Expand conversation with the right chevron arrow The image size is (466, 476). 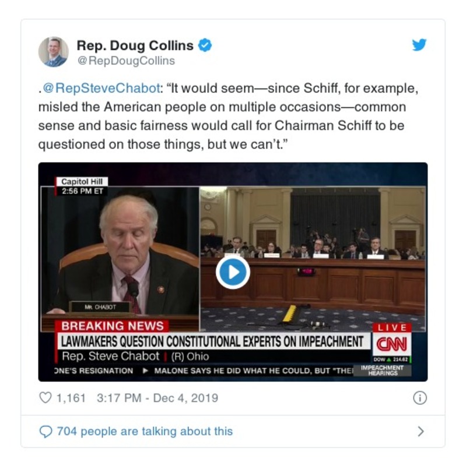(421, 431)
